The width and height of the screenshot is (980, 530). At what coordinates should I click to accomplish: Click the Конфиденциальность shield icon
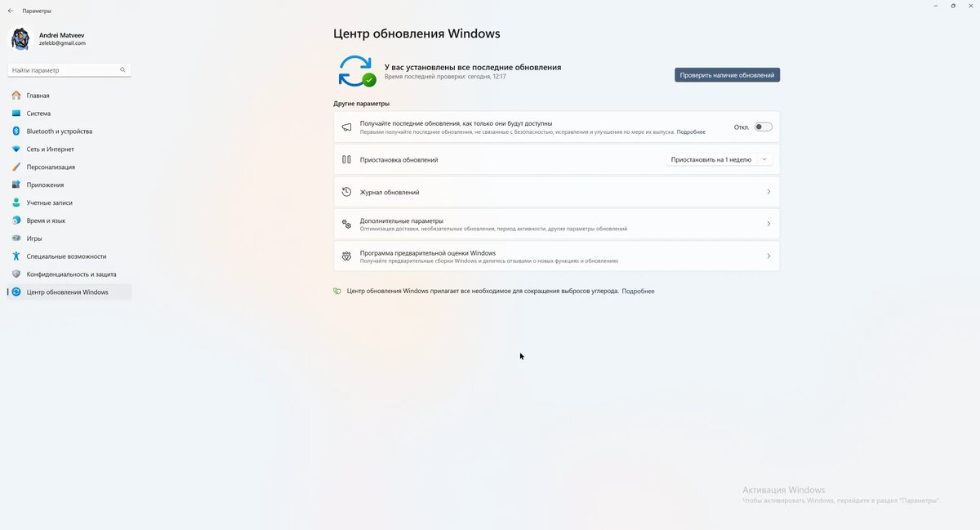pyautogui.click(x=16, y=274)
